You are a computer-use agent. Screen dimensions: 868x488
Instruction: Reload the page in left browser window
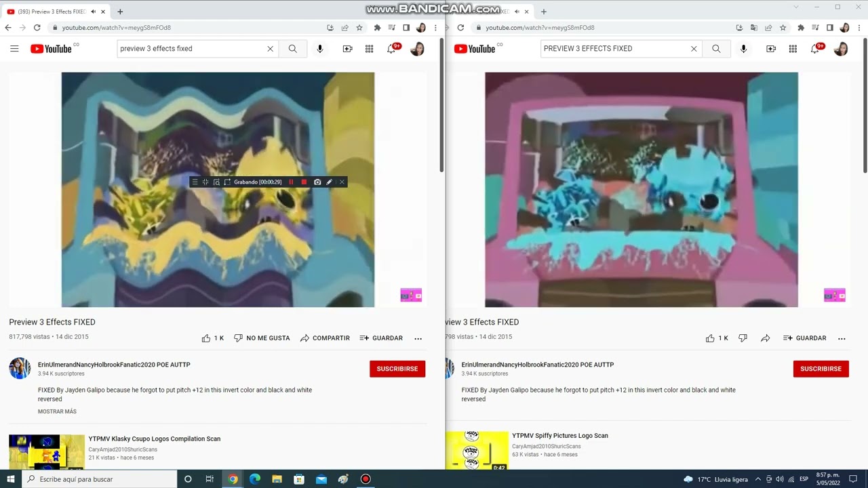(37, 28)
